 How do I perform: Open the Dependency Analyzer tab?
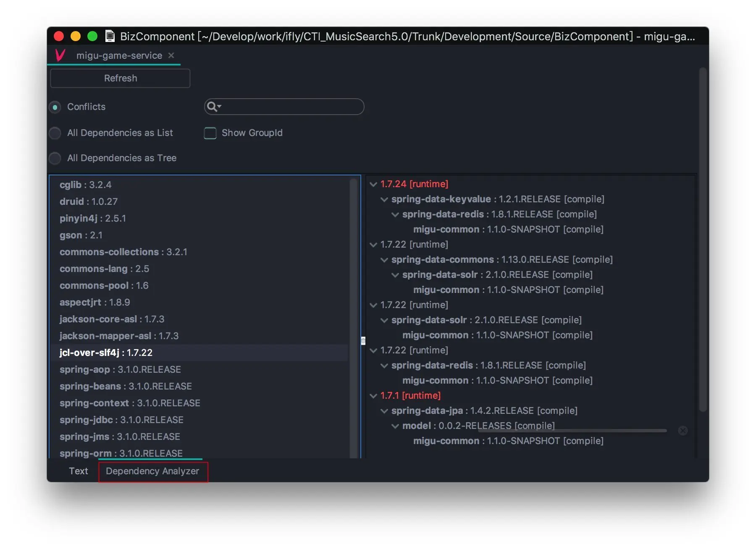click(x=152, y=471)
